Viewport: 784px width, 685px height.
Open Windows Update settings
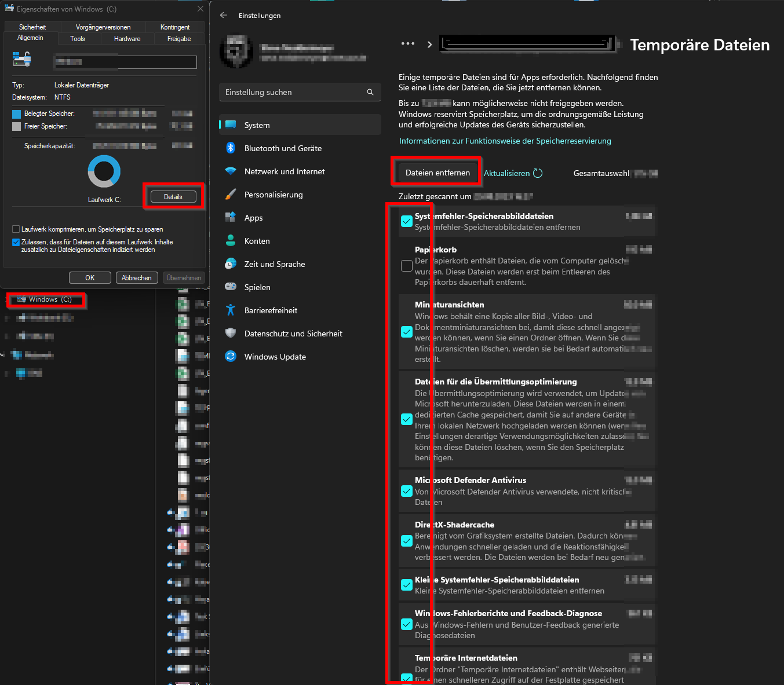pos(300,357)
